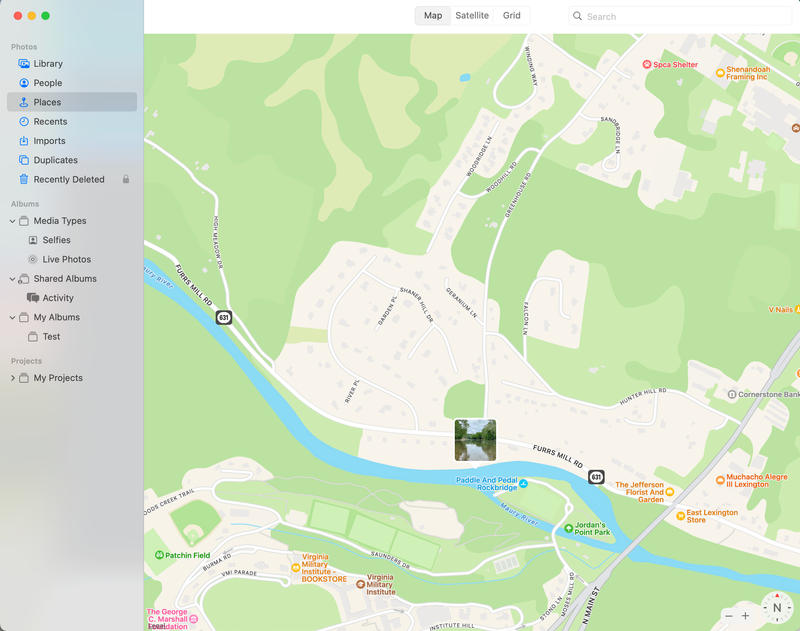Click inside the Search field
The image size is (800, 631).
pos(681,16)
